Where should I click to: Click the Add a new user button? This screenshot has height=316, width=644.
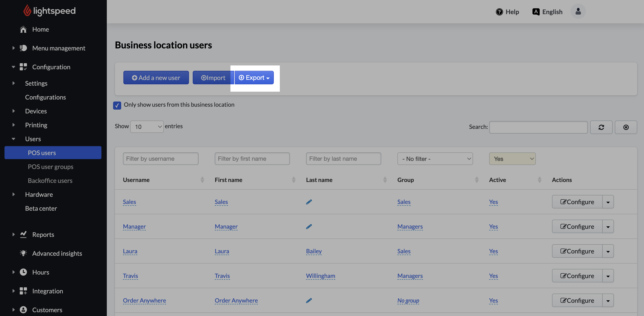click(x=156, y=78)
